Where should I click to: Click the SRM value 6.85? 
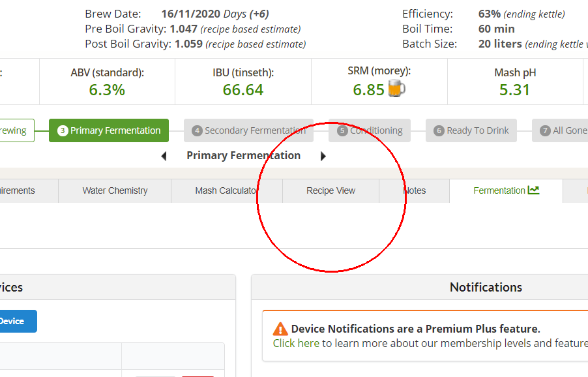(368, 90)
